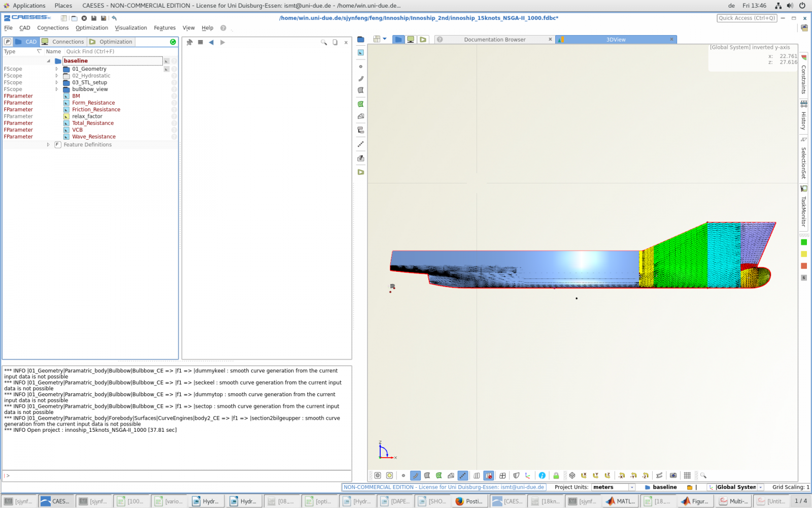Viewport: 812px width, 508px height.
Task: Click the green optimization play icon in the vertical toolbar
Action: click(x=361, y=172)
